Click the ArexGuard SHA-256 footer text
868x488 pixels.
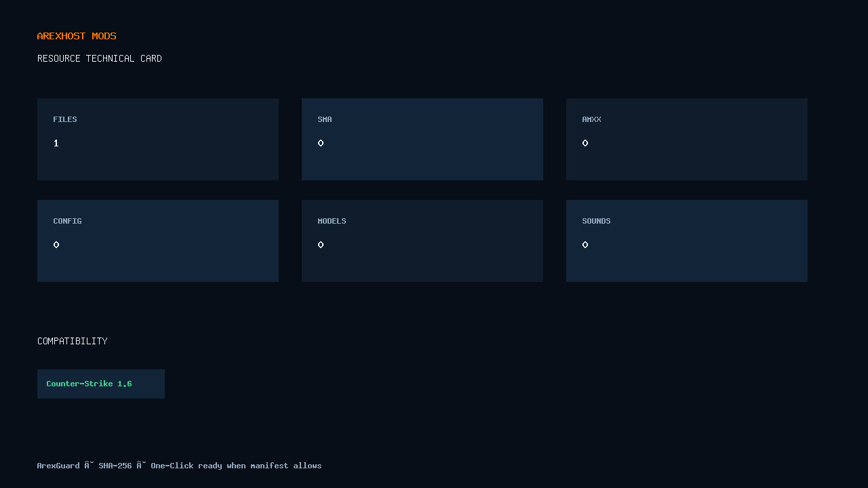pos(180,466)
